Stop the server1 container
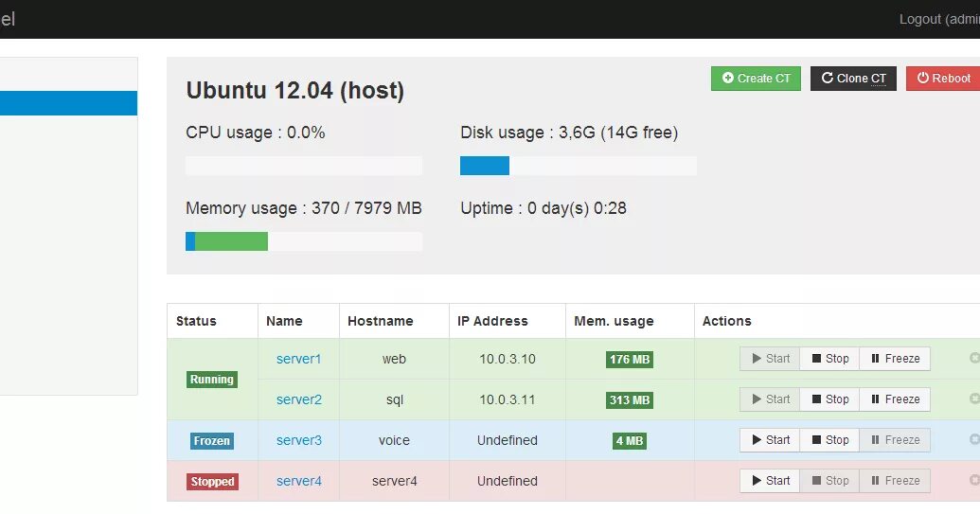This screenshot has height=514, width=980. pos(829,359)
